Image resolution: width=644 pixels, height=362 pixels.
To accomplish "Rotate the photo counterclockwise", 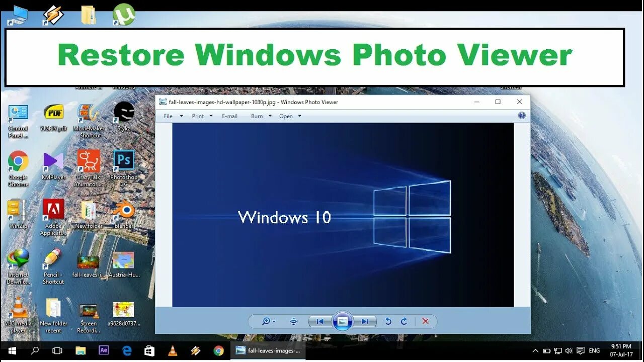I will pyautogui.click(x=388, y=321).
